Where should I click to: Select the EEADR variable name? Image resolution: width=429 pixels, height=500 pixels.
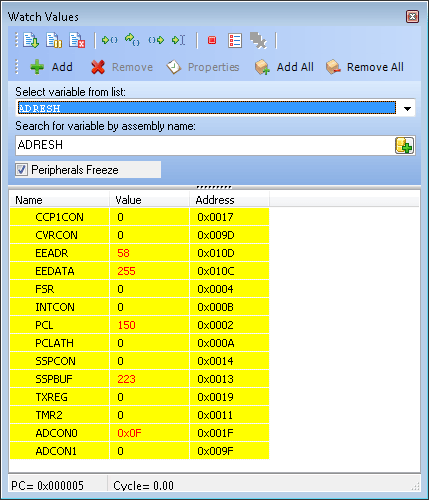click(52, 253)
